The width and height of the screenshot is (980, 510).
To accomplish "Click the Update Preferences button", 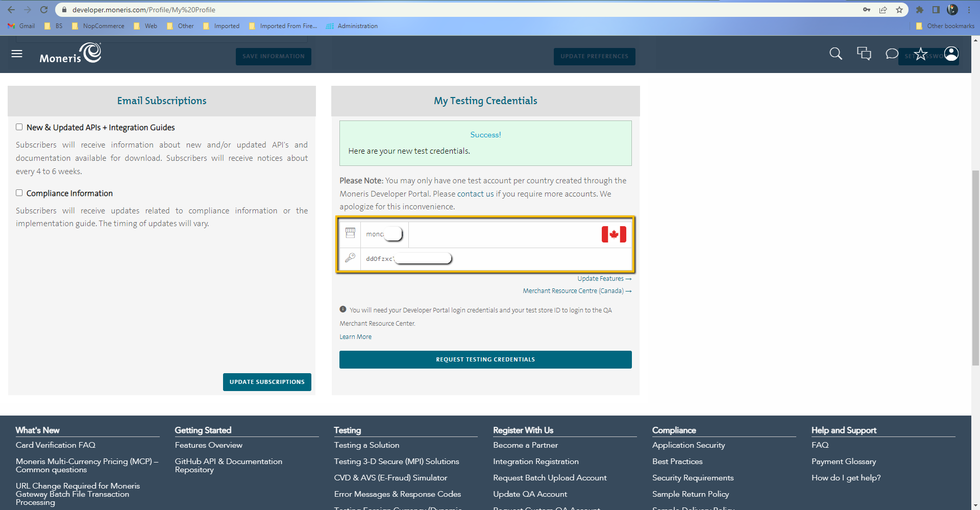I will pyautogui.click(x=595, y=56).
